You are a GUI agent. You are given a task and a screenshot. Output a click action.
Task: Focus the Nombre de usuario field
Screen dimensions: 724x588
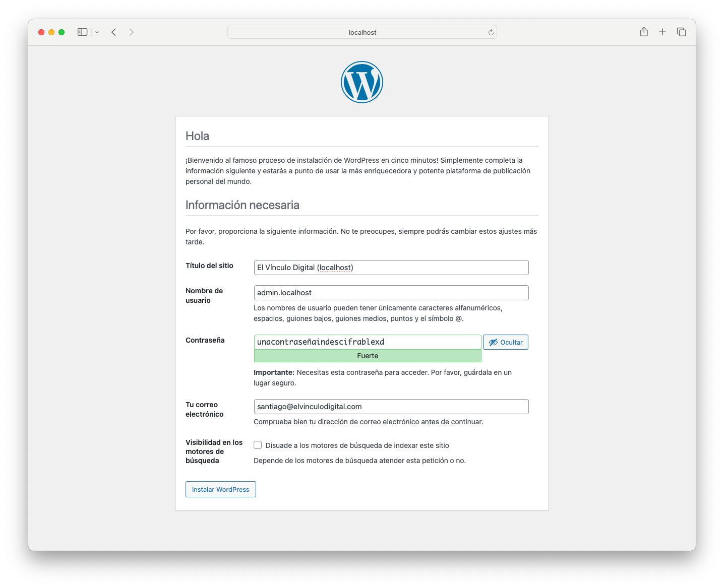[x=391, y=293]
